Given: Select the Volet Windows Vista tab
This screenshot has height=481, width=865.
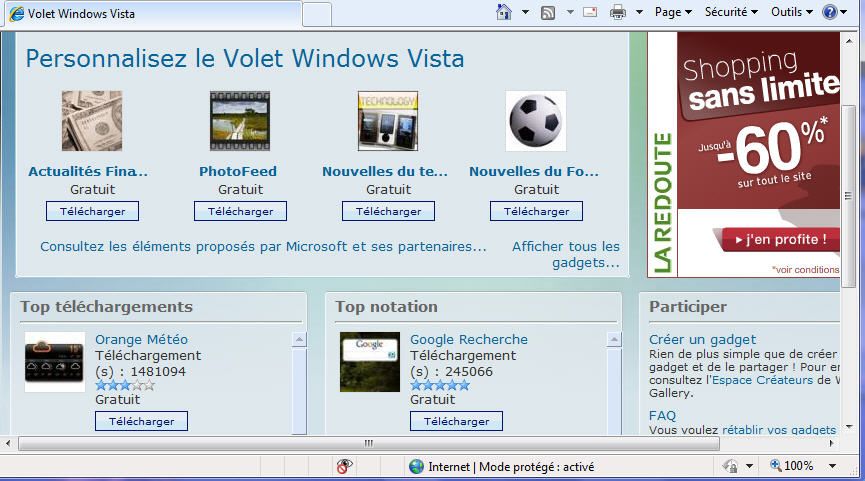Looking at the screenshot, I should [153, 14].
